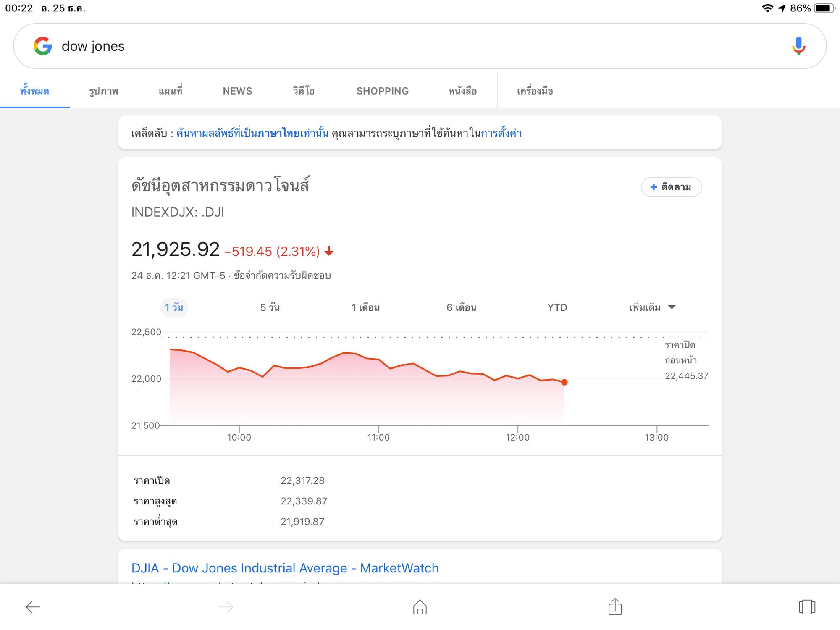Select the 1 วัน chart range
The image size is (840, 630).
coord(174,307)
